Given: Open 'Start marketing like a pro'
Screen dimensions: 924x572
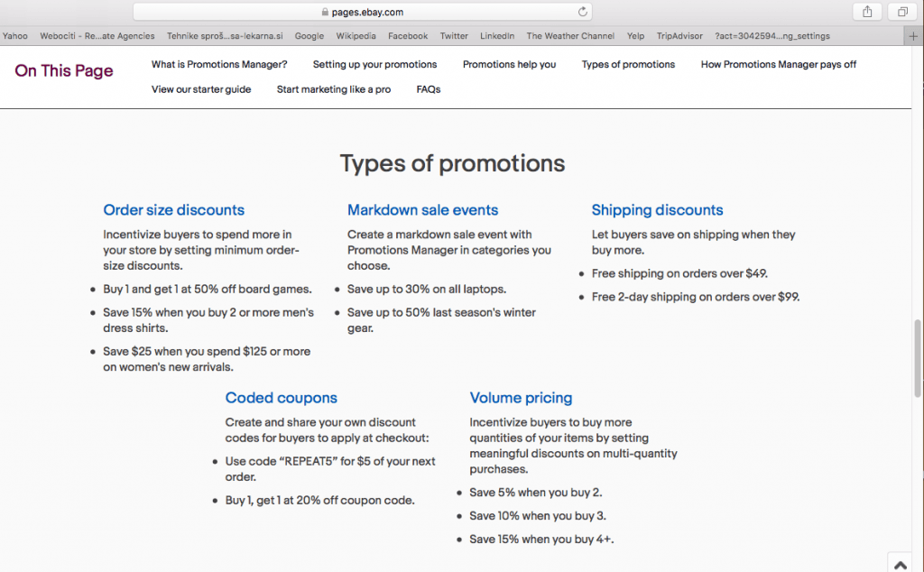Looking at the screenshot, I should 334,89.
